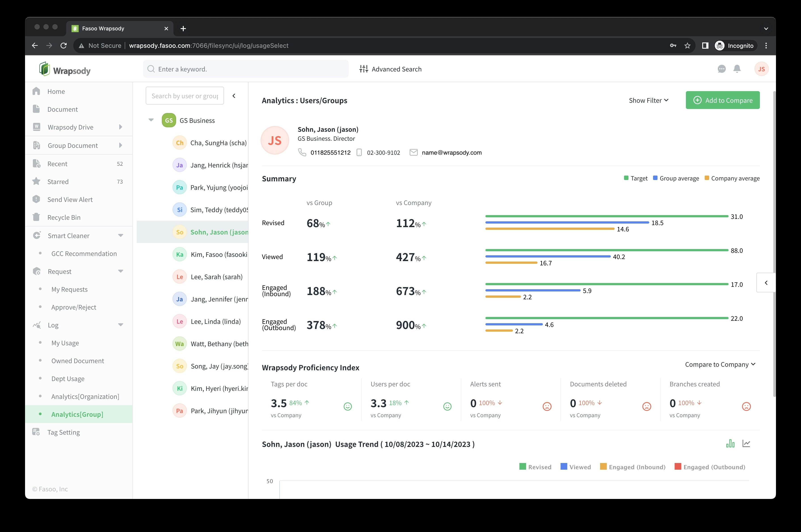801x532 pixels.
Task: Toggle Revised series in chart legend
Action: pos(535,467)
